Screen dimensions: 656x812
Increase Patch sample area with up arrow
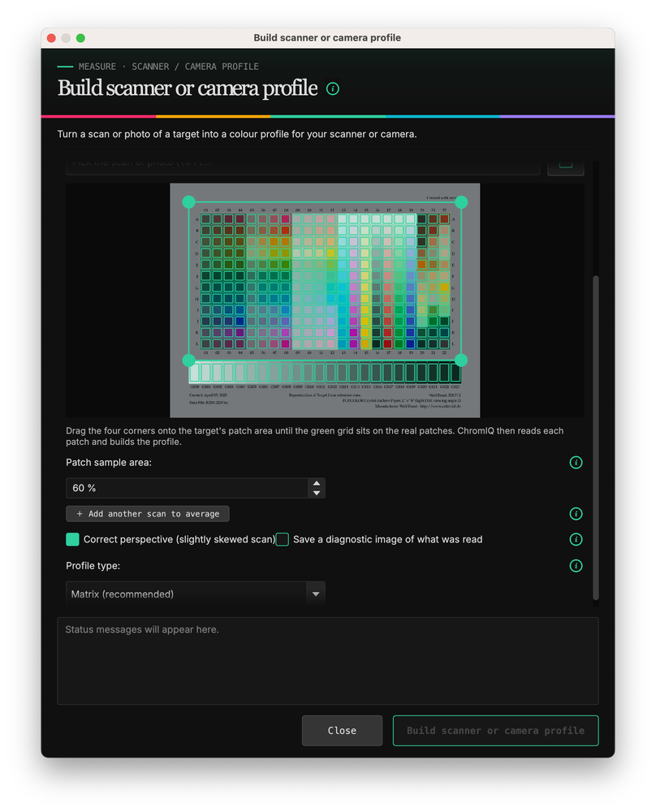317,483
